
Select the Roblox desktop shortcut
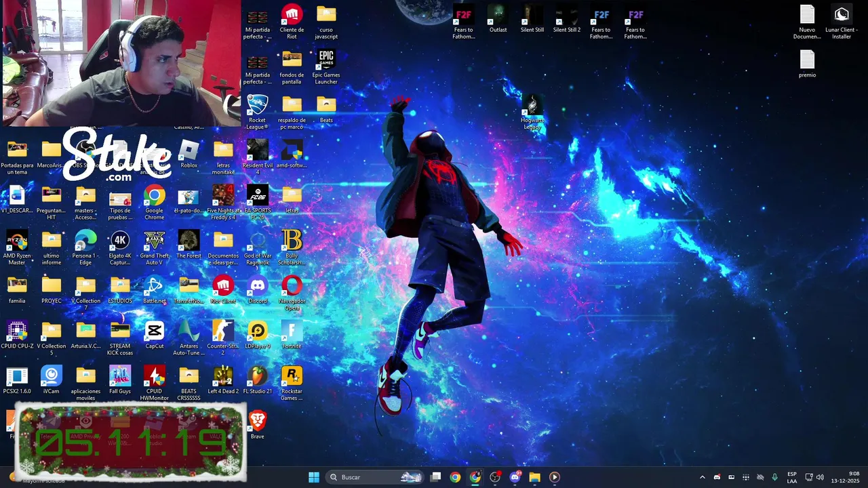click(189, 155)
